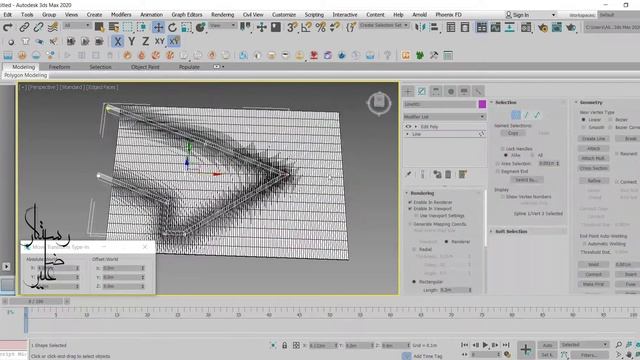640x360 pixels.
Task: Open the Utilities panel wrench icon
Action: tap(478, 91)
